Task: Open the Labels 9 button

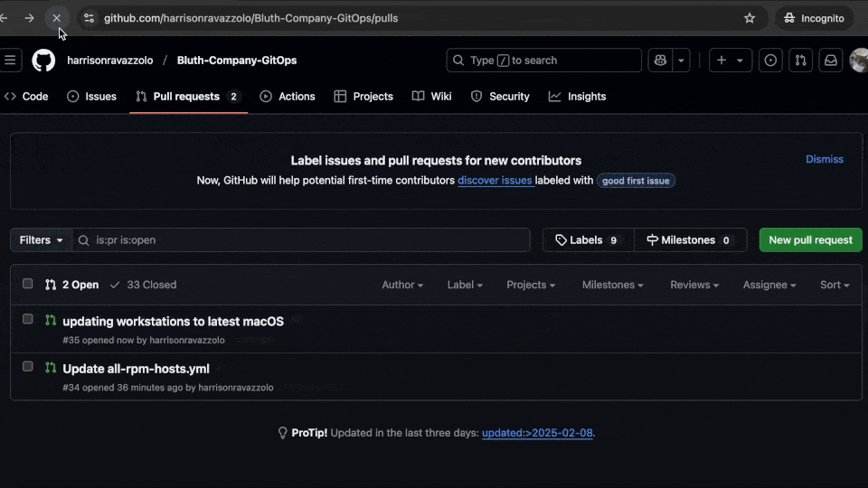Action: click(x=588, y=240)
